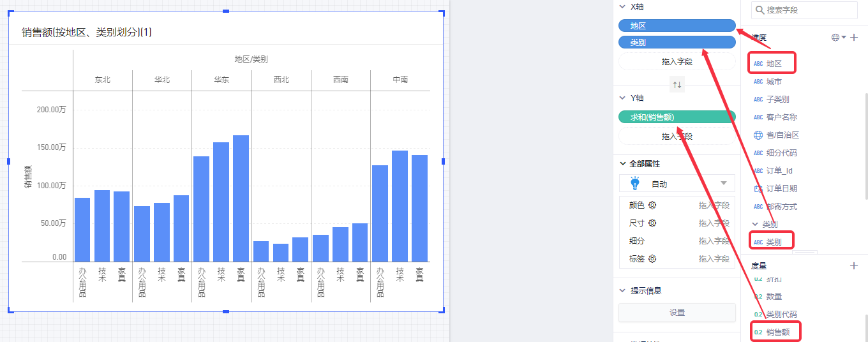Open the 颜色 settings gear
868x342 pixels.
click(652, 205)
